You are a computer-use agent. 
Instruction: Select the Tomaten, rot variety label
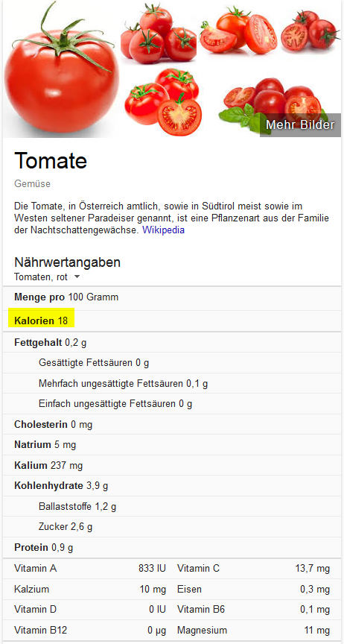pyautogui.click(x=41, y=277)
